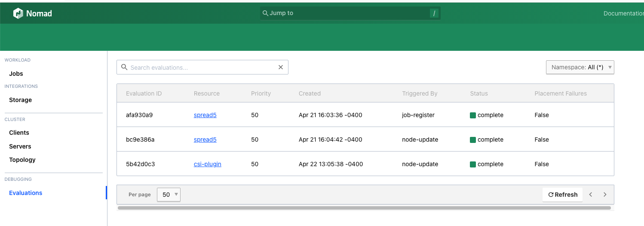Select evaluation ID bc9e386a
This screenshot has height=226, width=644.
140,139
